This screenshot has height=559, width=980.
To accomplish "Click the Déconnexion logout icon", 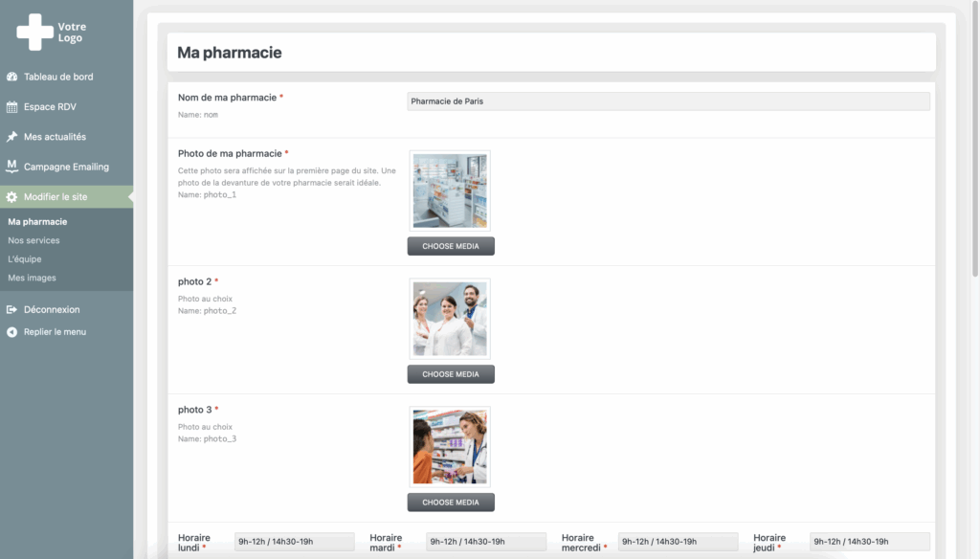I will point(11,309).
